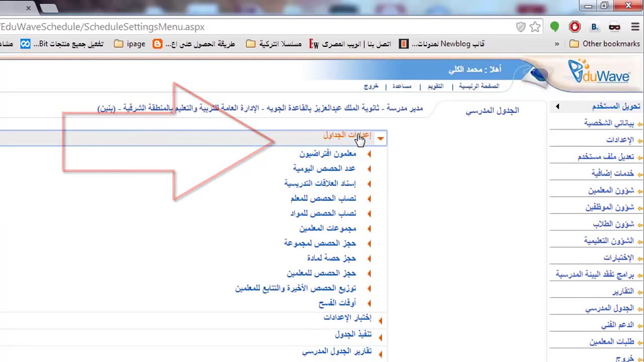
Task: Click the red stop-hand extension icon
Action: point(575,27)
